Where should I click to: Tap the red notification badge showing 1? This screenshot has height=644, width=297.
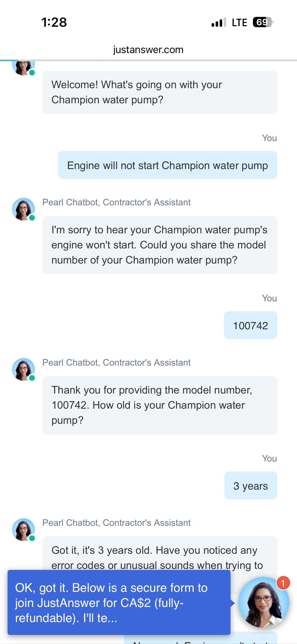(x=283, y=583)
